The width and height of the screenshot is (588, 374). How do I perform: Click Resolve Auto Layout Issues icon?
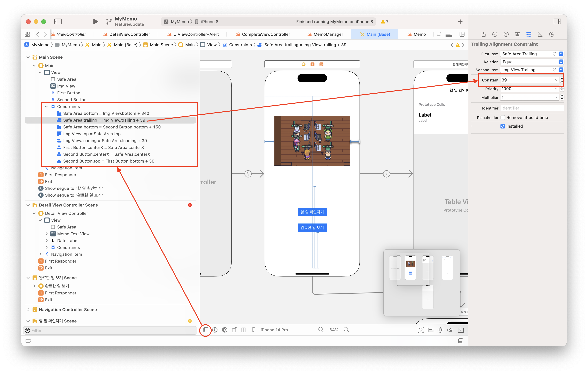(x=450, y=330)
